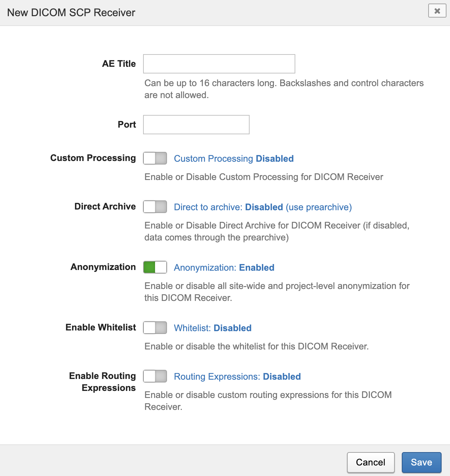
Task: Click the bold "Enable Whitelist" field label
Action: 101,327
